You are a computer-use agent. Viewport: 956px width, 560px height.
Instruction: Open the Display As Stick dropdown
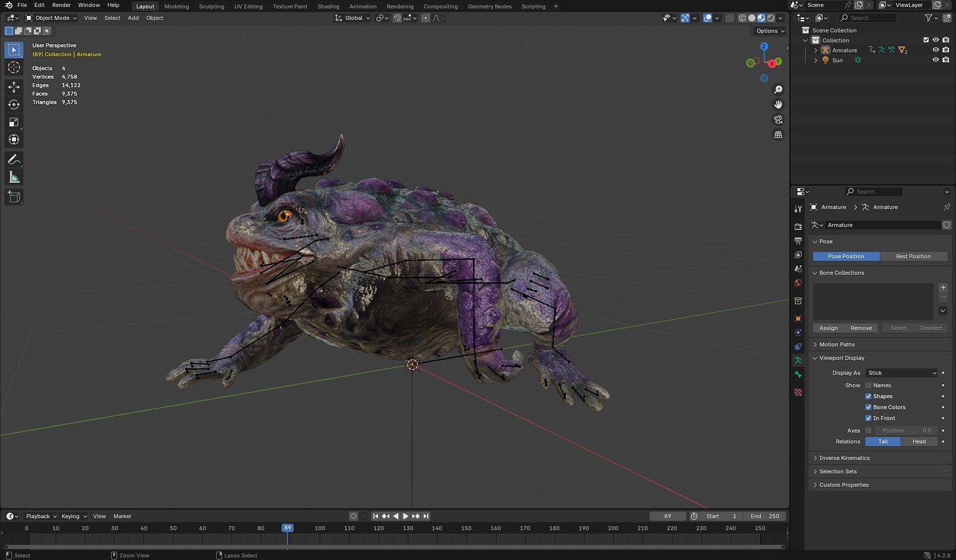[902, 373]
